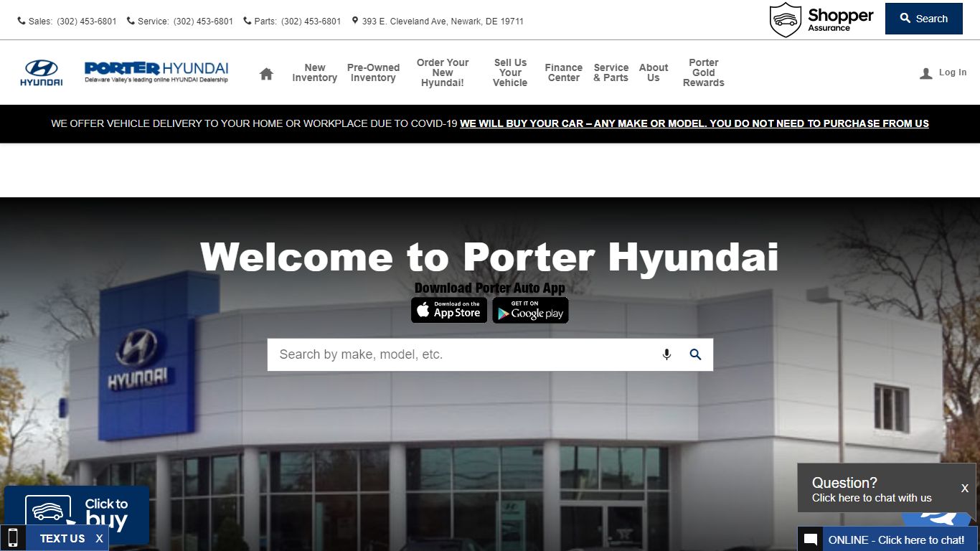Screen dimensions: 980x551
Task: Open the Finance Center menu
Action: click(x=564, y=73)
